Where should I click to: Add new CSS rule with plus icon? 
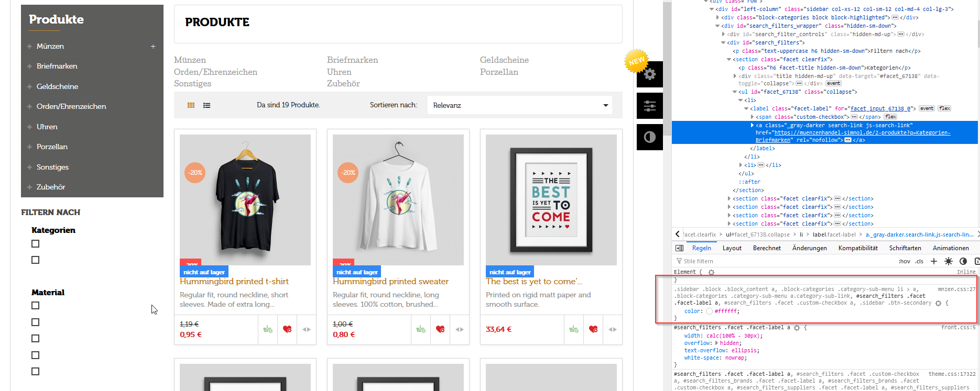[934, 261]
